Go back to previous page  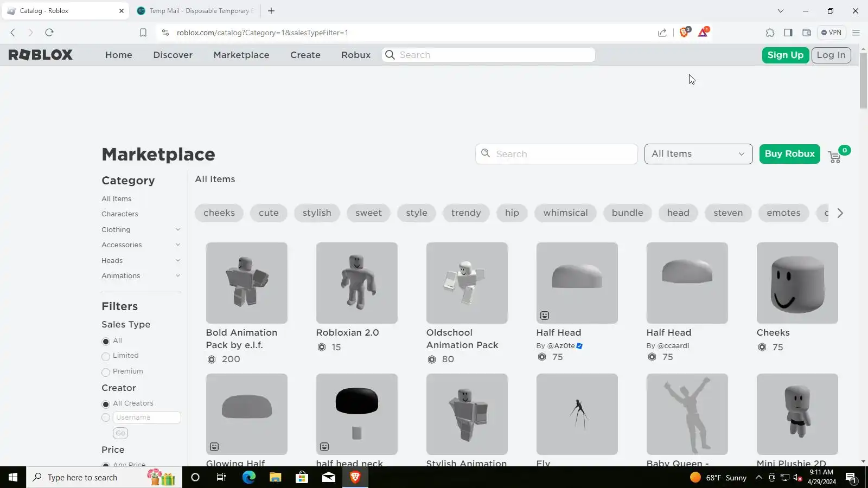(x=13, y=33)
